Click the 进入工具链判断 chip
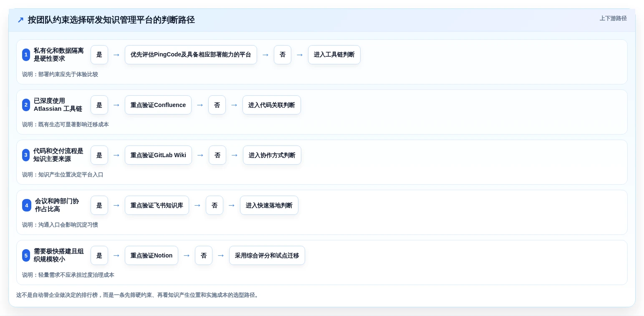Image resolution: width=644 pixels, height=316 pixels. click(334, 55)
